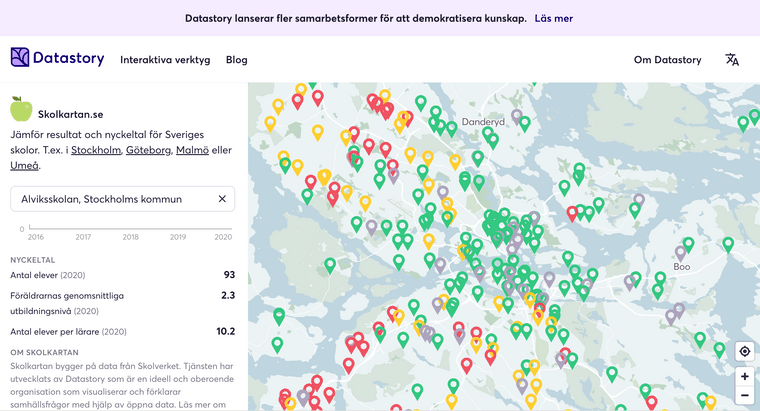Image resolution: width=760 pixels, height=411 pixels.
Task: Open the language translation selector icon
Action: (732, 60)
